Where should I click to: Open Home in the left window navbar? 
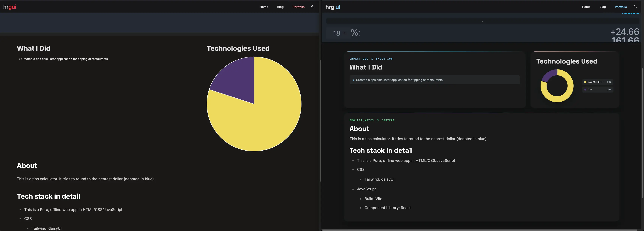tap(264, 7)
